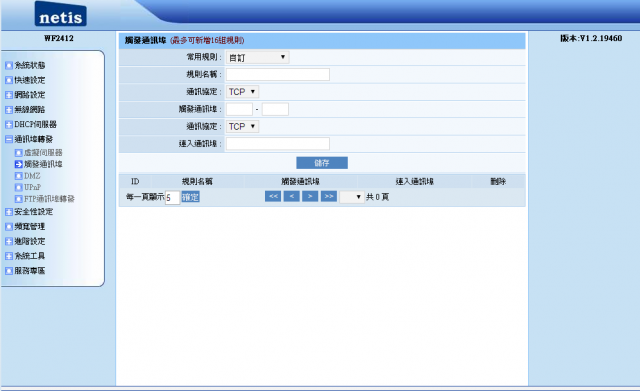Click the arrow icon beside 觸發通訊埠

click(x=18, y=164)
